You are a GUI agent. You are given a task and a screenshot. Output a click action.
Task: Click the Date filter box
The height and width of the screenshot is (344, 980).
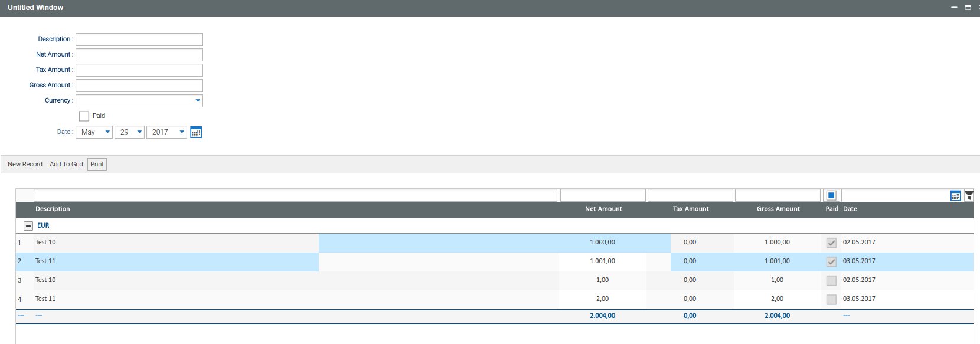click(x=895, y=195)
